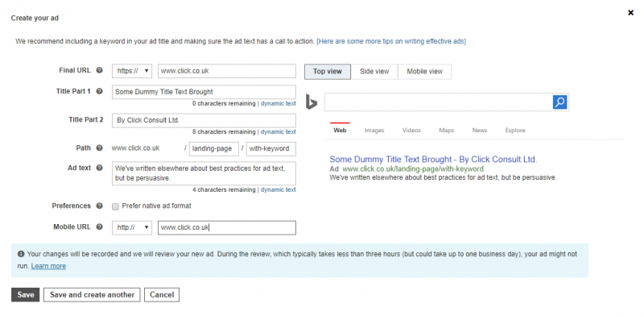644x316 pixels.
Task: Select the Web tab in the preview
Action: click(x=340, y=131)
